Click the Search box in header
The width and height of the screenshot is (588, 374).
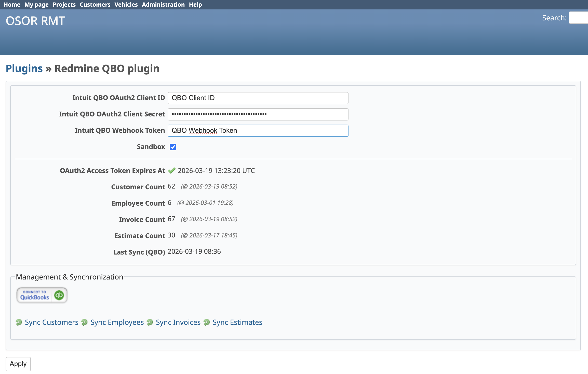579,18
